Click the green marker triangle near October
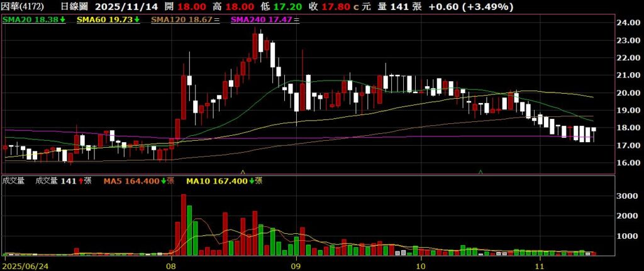The width and height of the screenshot is (644, 271). (481, 171)
